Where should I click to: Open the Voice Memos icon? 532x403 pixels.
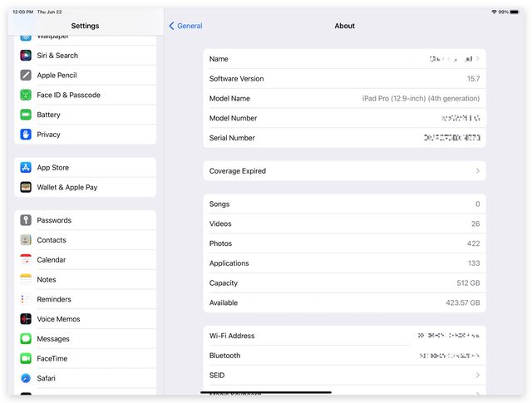26,319
